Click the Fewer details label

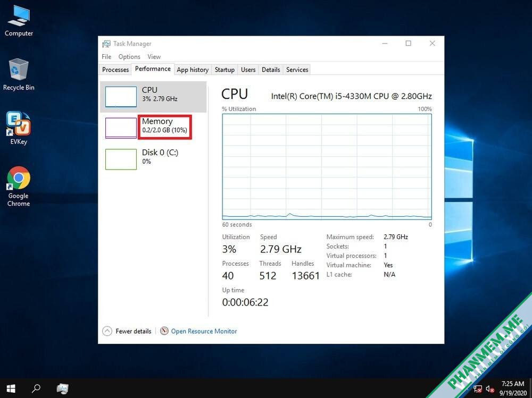click(x=134, y=331)
